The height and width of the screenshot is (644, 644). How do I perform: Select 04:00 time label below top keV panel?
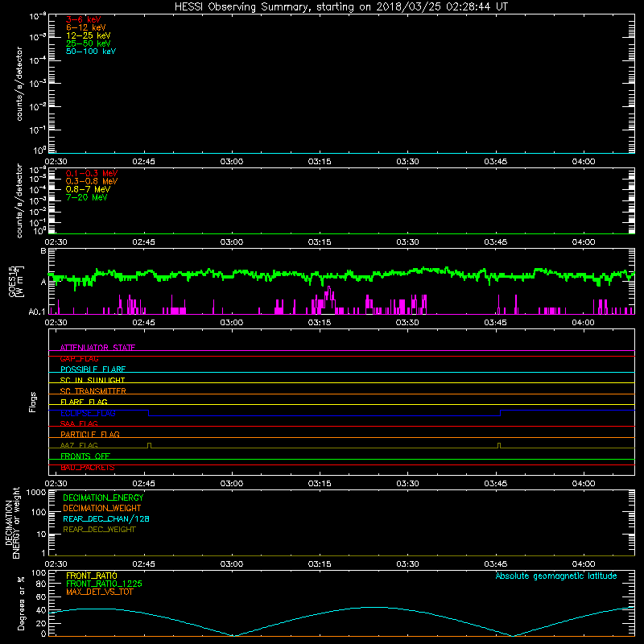pyautogui.click(x=583, y=162)
